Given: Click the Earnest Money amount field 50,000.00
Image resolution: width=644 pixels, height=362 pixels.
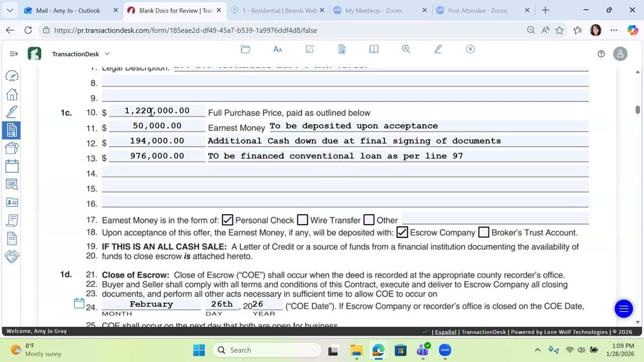Looking at the screenshot, I should click(157, 126).
